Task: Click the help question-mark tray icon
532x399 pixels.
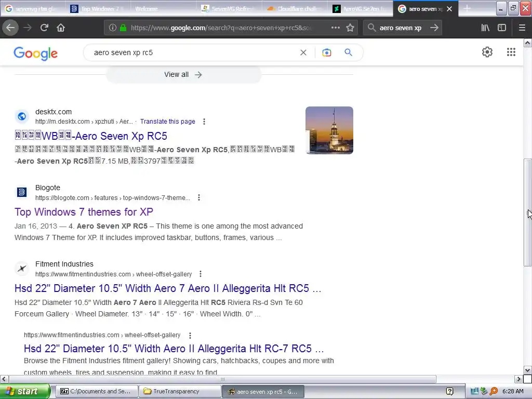Action: (x=449, y=392)
